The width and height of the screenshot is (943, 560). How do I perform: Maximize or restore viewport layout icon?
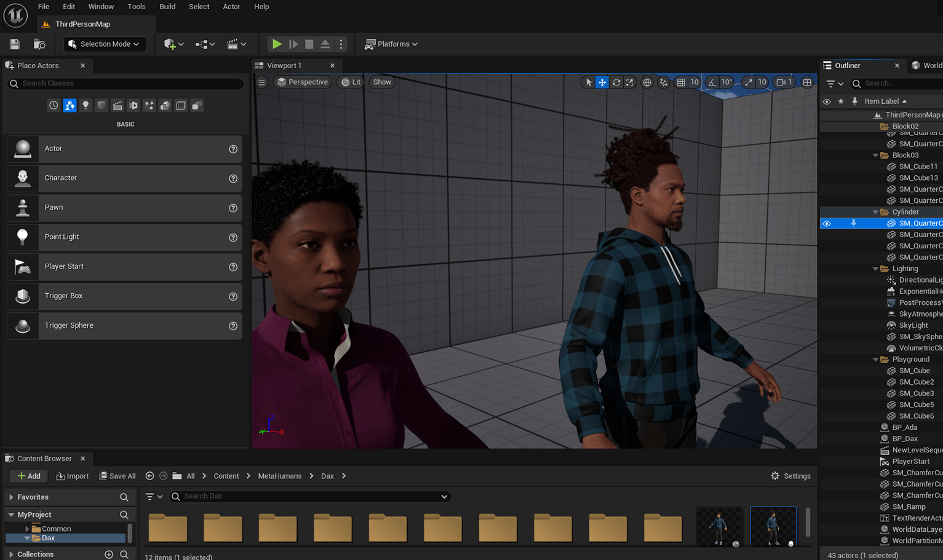click(807, 82)
